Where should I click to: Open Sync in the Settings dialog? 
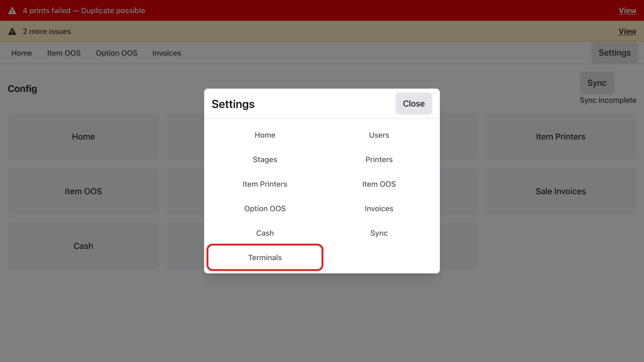pyautogui.click(x=379, y=233)
